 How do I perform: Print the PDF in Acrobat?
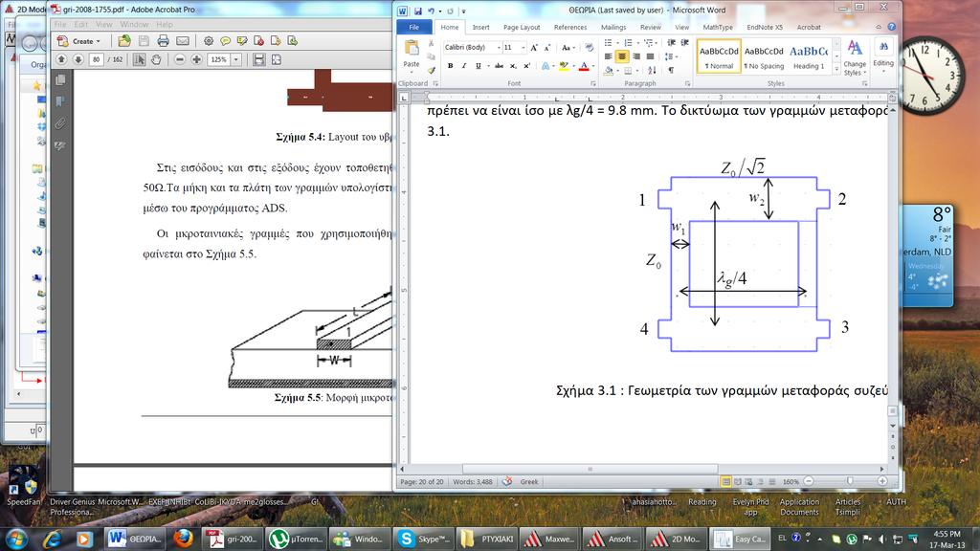point(163,40)
